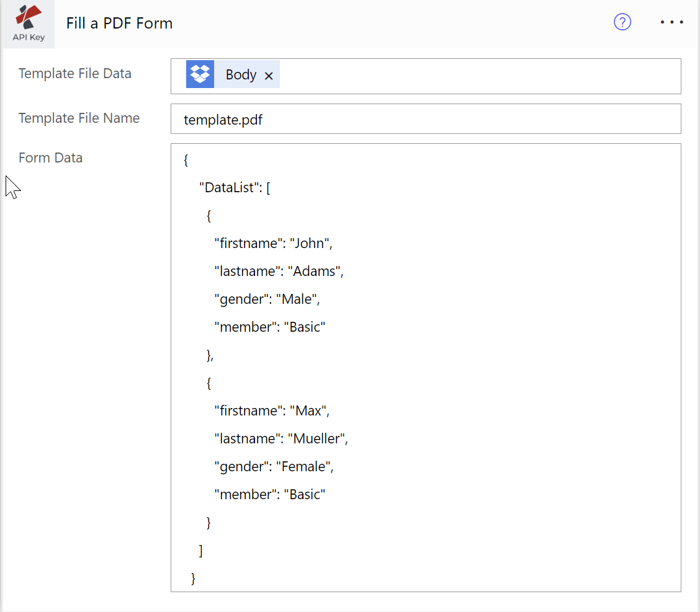Select the Body dynamic content token
Viewport: 700px width, 612px height.
tap(241, 74)
